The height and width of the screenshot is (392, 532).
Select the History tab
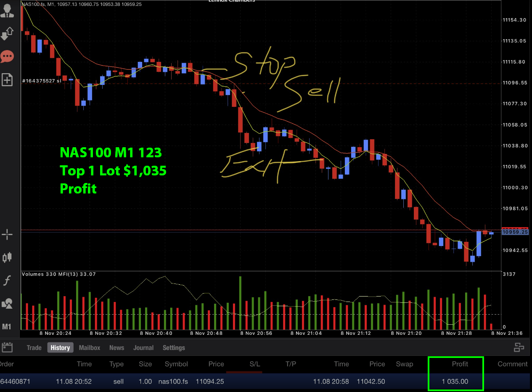click(60, 348)
